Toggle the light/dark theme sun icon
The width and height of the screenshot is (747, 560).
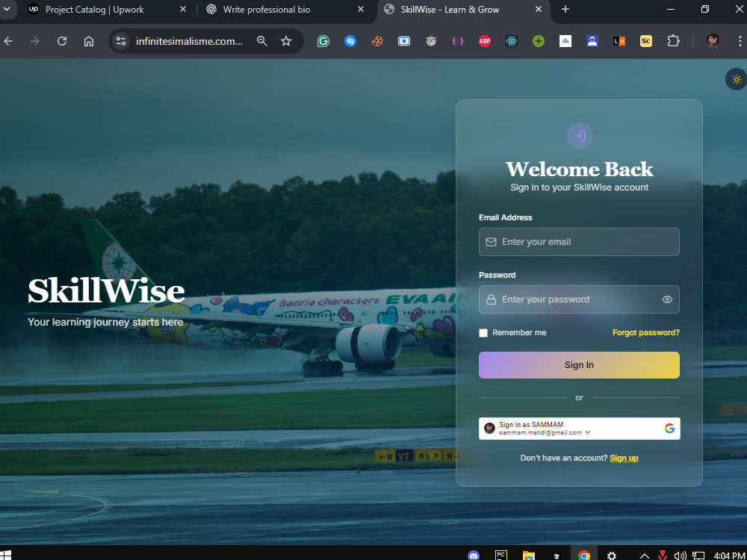click(x=737, y=80)
